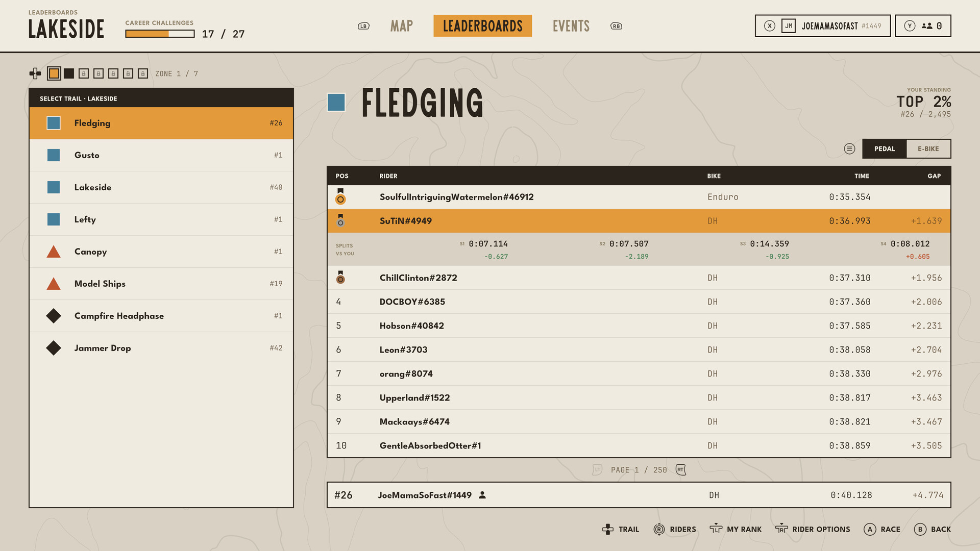Click the person icon beside JoeMamaSoFast#1449

pos(482,495)
